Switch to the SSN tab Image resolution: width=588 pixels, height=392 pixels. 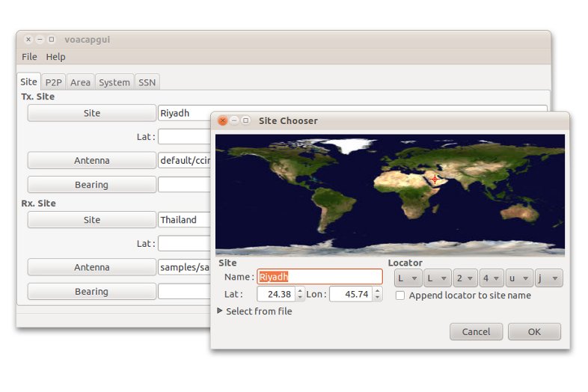147,82
